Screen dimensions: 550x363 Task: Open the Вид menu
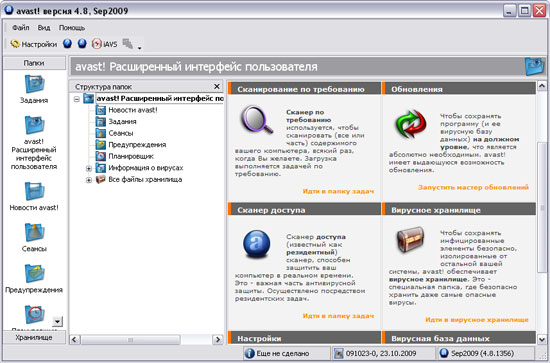(44, 28)
